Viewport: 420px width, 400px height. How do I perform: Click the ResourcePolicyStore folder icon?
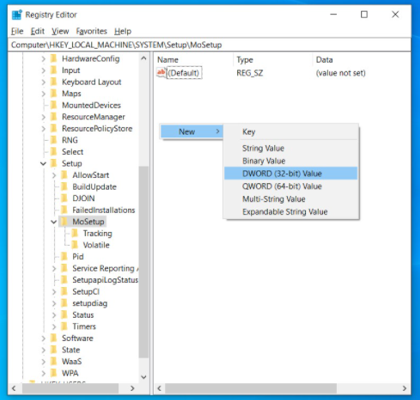pos(54,129)
